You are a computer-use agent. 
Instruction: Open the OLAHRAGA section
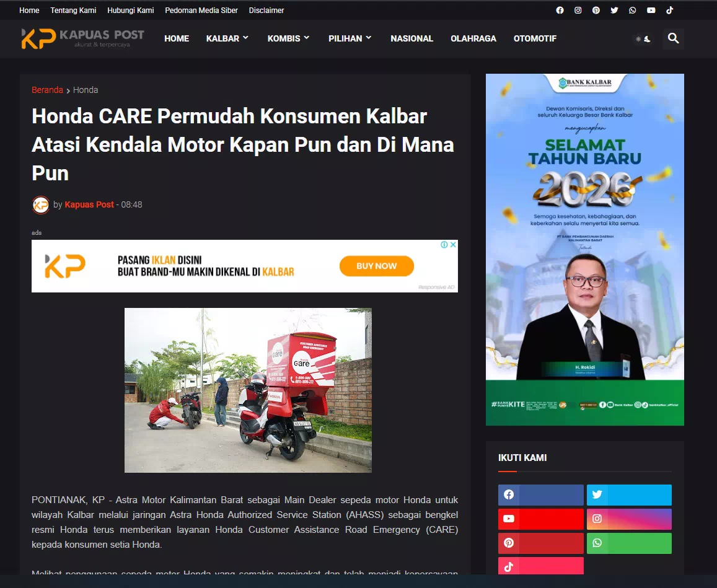[473, 38]
